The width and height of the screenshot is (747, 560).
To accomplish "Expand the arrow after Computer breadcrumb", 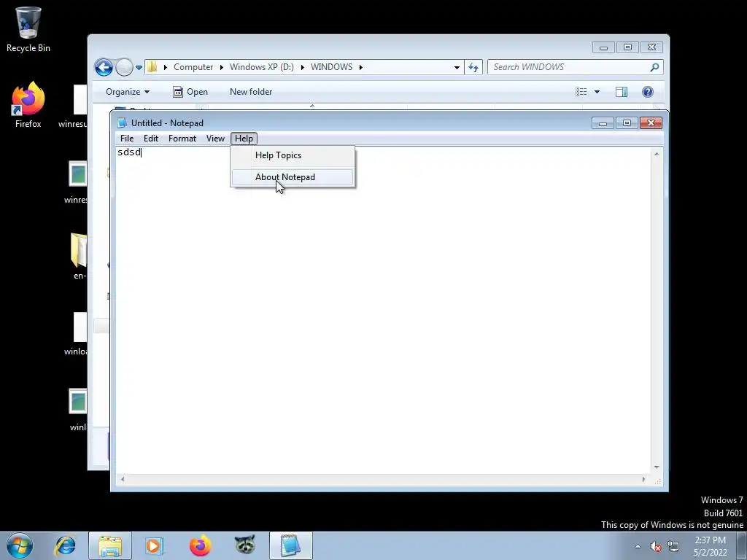I will (x=222, y=67).
